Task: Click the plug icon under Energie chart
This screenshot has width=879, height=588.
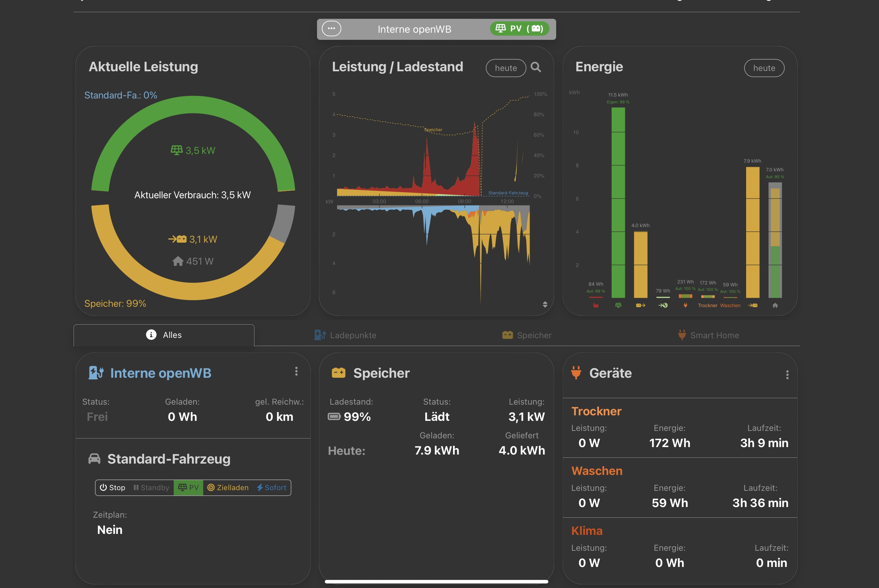Action: [685, 306]
